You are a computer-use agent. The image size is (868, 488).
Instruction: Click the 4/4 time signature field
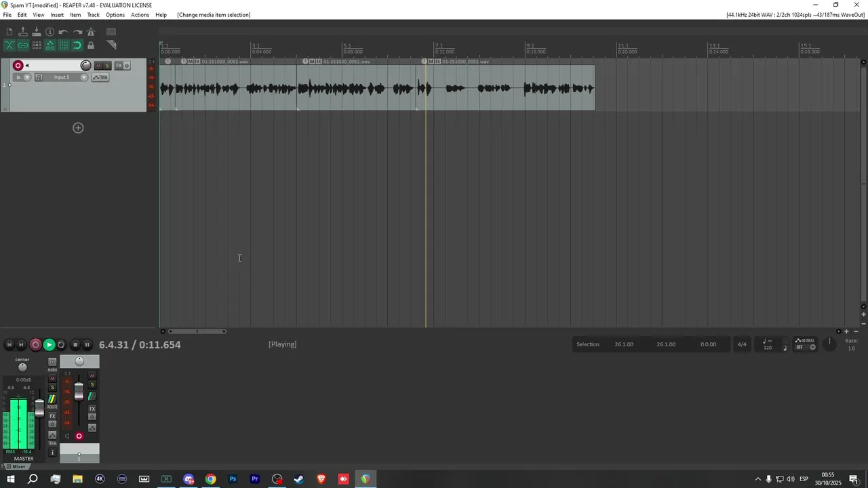pos(742,344)
